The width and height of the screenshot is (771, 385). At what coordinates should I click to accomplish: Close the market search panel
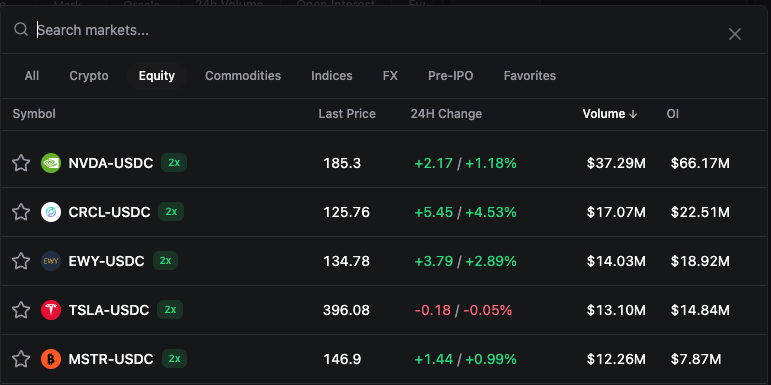pos(735,34)
